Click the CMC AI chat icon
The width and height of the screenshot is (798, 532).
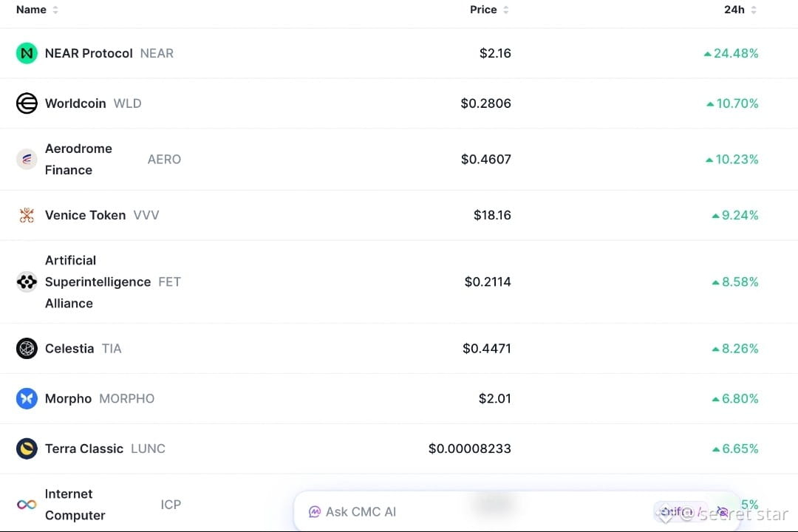tap(315, 511)
